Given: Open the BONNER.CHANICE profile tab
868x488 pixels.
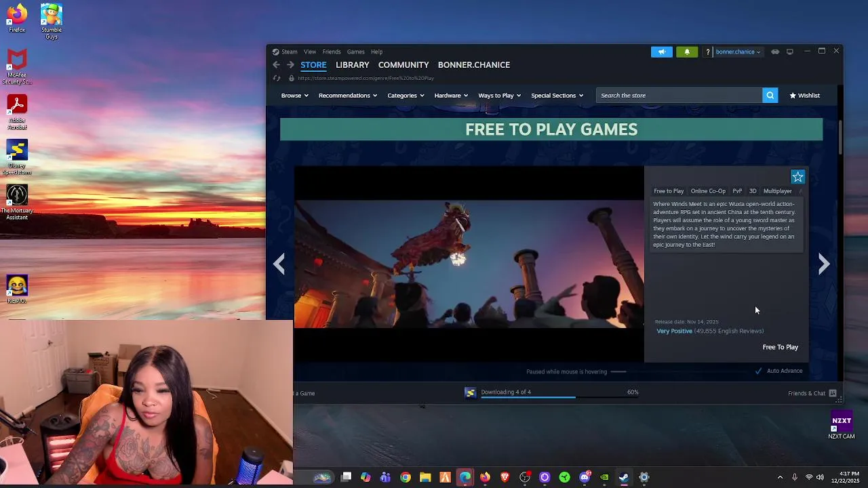Looking at the screenshot, I should [x=474, y=64].
